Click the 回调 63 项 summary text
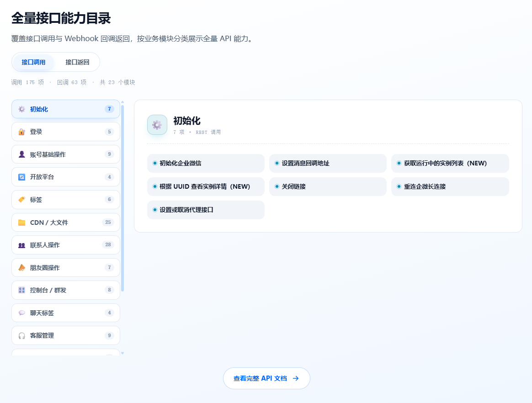 (72, 82)
